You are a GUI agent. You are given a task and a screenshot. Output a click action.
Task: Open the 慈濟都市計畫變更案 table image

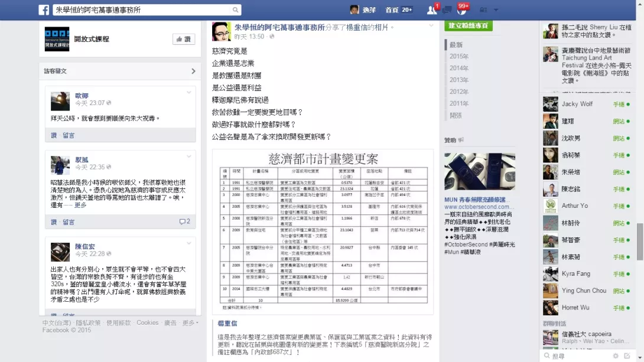click(x=323, y=231)
